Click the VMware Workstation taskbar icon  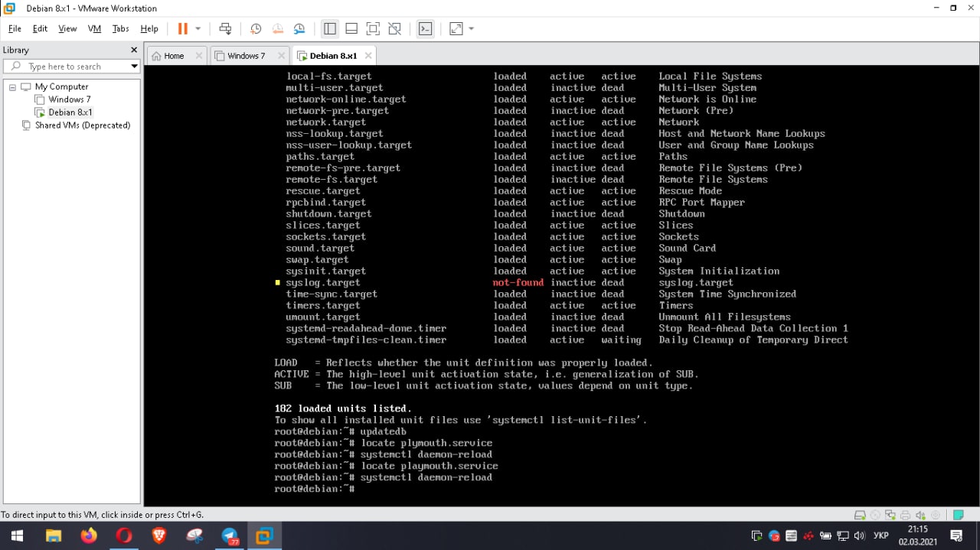point(264,535)
